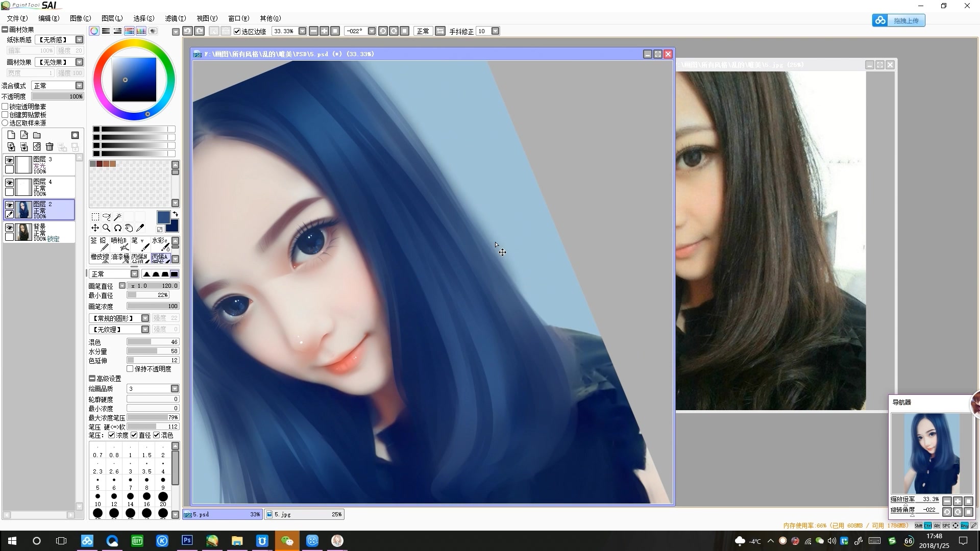Expand the 手抖修正 stabilizer dropdown
The width and height of the screenshot is (980, 551).
[495, 31]
